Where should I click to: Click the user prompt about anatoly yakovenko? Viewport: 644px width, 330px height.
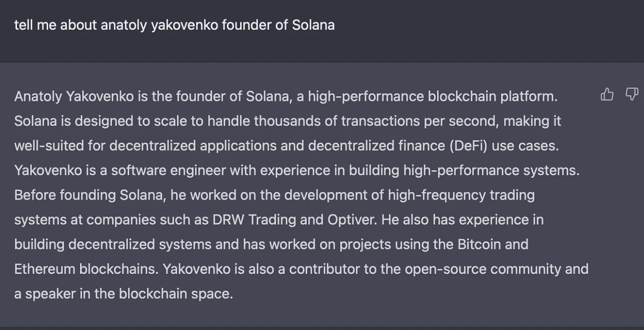point(174,25)
